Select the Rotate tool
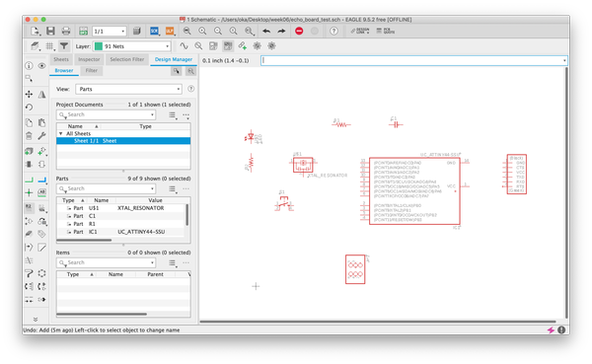 tap(29, 108)
